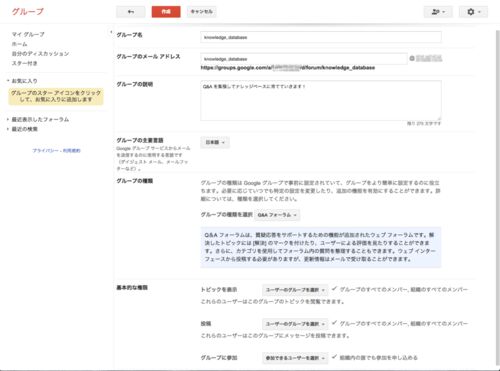Click the red create (作成) button

[166, 12]
